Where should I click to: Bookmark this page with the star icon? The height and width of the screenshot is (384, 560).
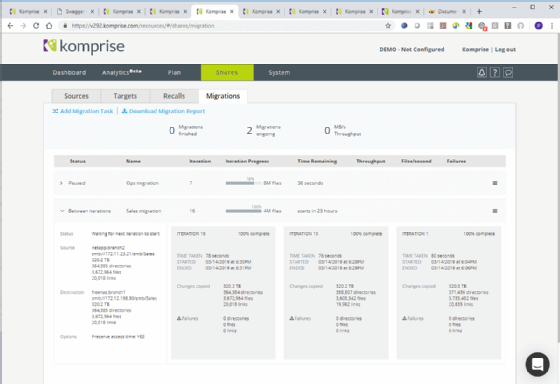[x=388, y=26]
